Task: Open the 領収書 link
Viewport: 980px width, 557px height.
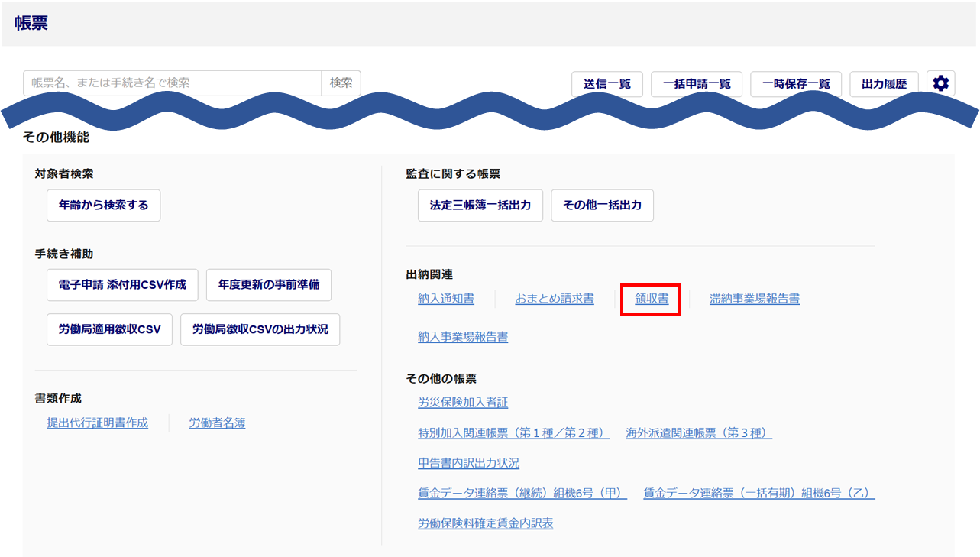Action: [x=652, y=299]
